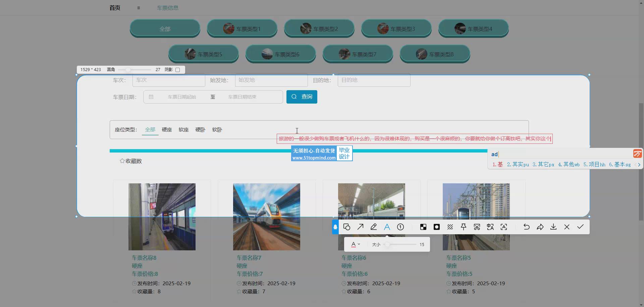Filter by 车票类型3 category button
Screen dimensions: 644x307
[x=396, y=29]
